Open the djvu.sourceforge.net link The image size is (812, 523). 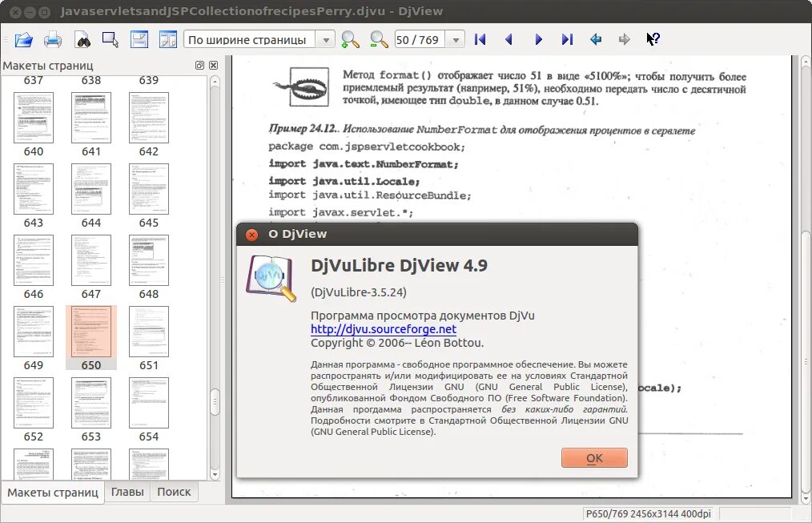click(x=384, y=329)
